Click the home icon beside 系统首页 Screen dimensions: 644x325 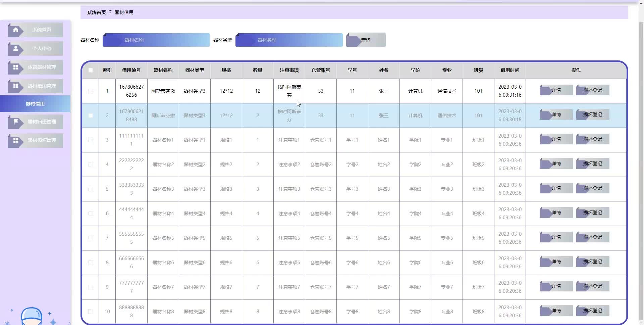[x=15, y=30]
